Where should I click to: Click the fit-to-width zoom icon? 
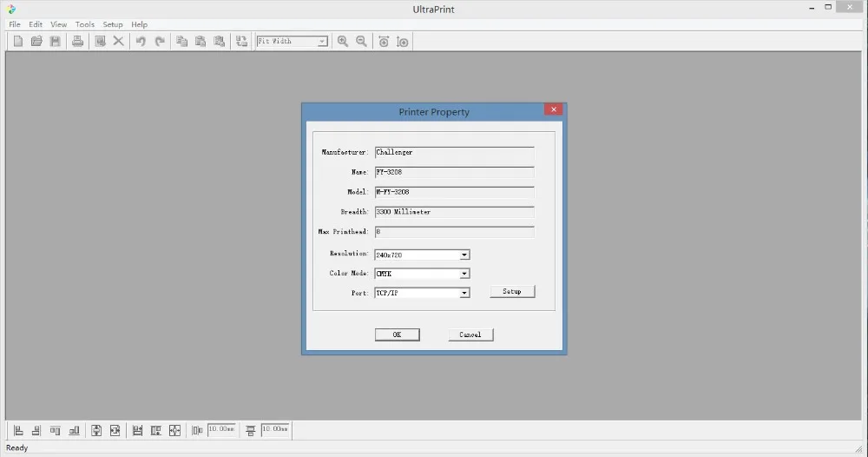tap(384, 42)
